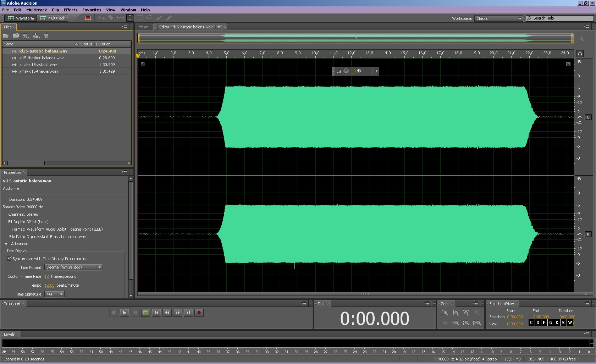Select the Time Selection tool
The height and width of the screenshot is (364, 596).
130,18
